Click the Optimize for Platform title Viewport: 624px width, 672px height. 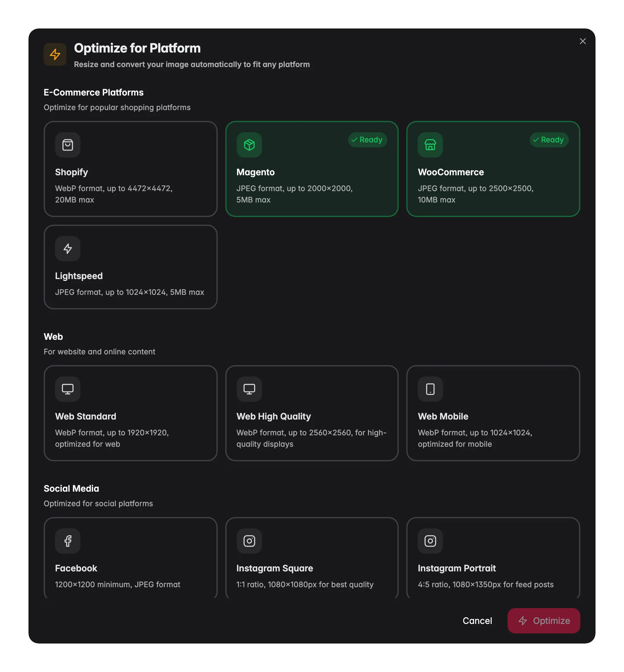click(x=137, y=48)
